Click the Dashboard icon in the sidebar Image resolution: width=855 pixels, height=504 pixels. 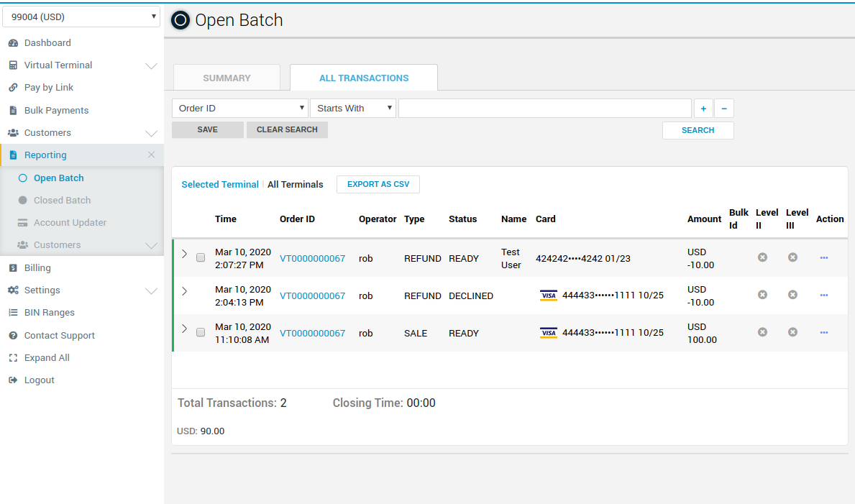(x=13, y=43)
